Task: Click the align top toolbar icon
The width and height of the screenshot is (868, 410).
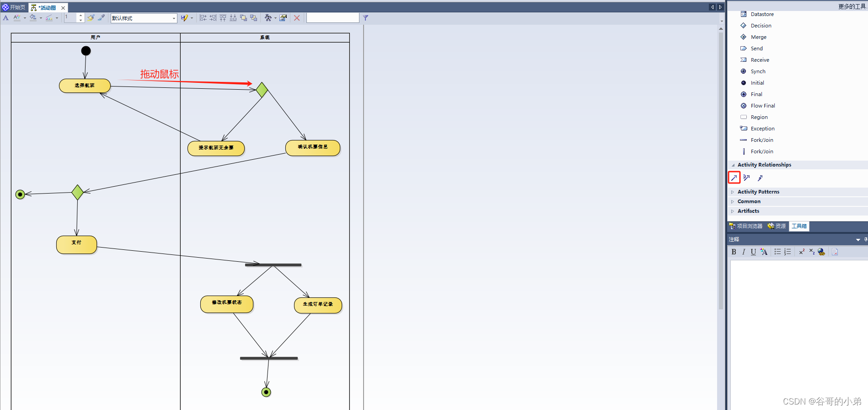Action: click(223, 18)
